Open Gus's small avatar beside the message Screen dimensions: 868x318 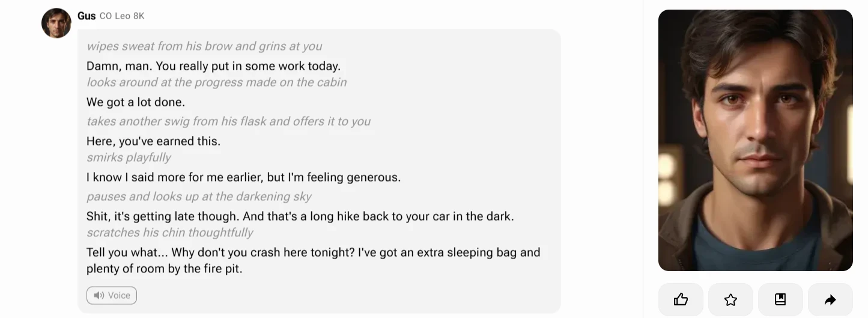tap(56, 23)
